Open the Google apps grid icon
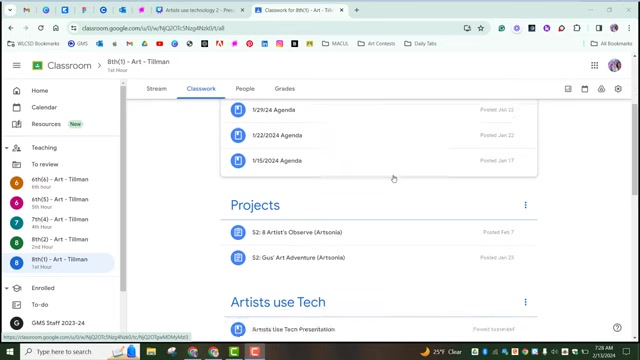This screenshot has height=360, width=640. [x=594, y=65]
